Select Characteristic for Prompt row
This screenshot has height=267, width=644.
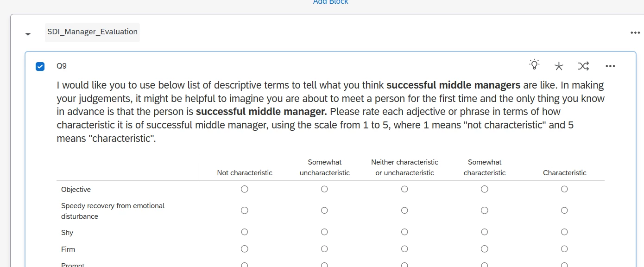click(564, 265)
